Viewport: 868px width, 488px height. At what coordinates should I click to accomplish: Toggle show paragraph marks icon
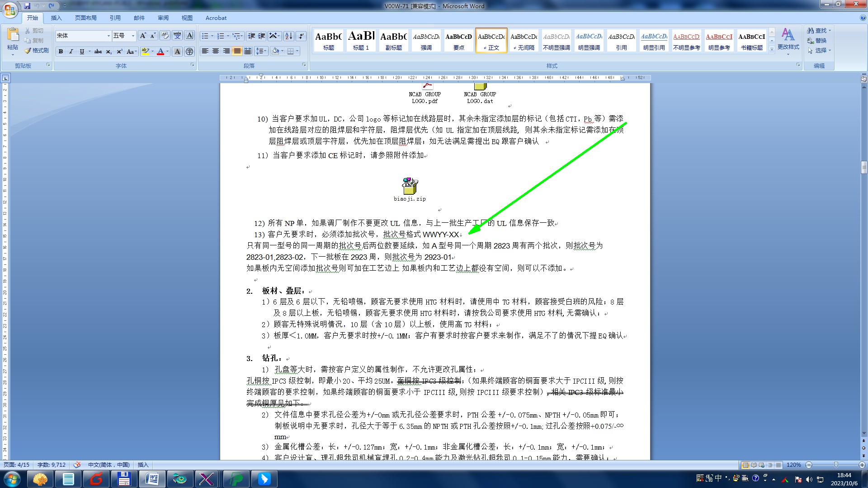(x=302, y=36)
